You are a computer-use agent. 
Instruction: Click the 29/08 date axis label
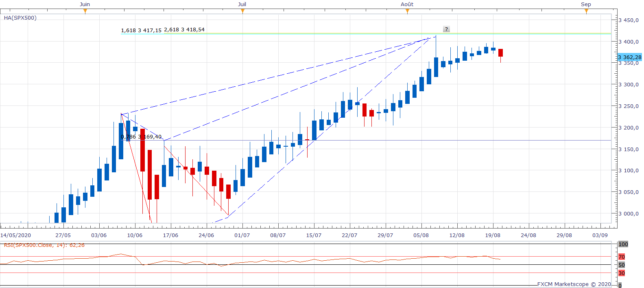564,235
